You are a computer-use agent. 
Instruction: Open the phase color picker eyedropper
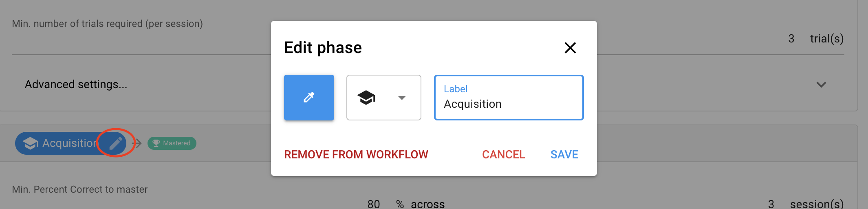point(309,98)
